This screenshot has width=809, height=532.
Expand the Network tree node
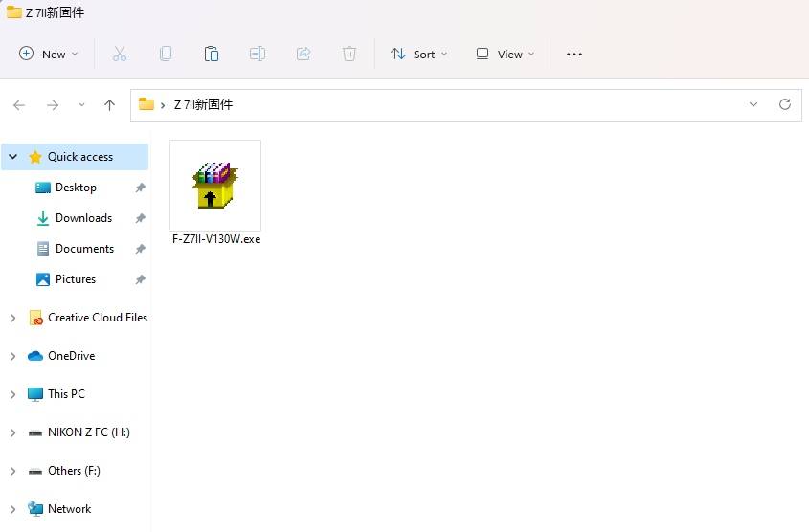12,509
